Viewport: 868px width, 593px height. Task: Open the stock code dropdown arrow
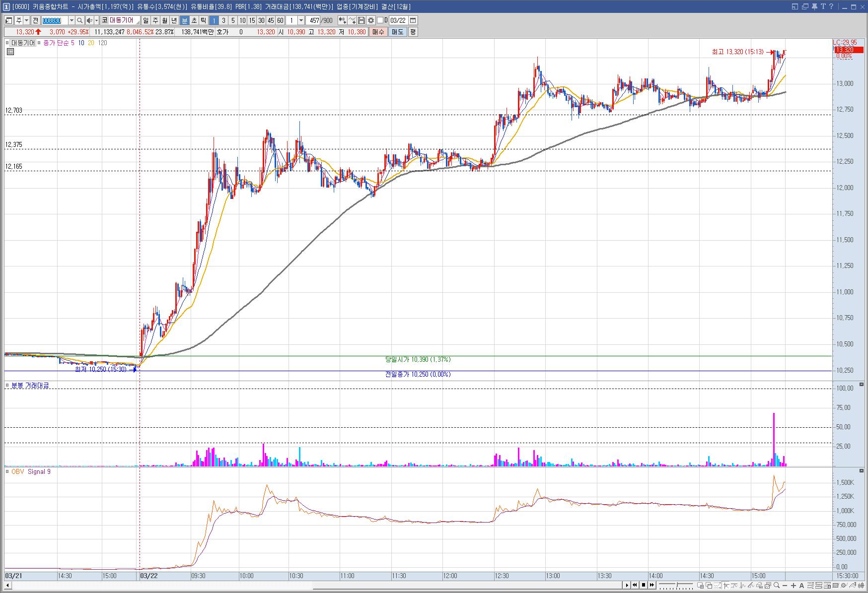coord(71,20)
